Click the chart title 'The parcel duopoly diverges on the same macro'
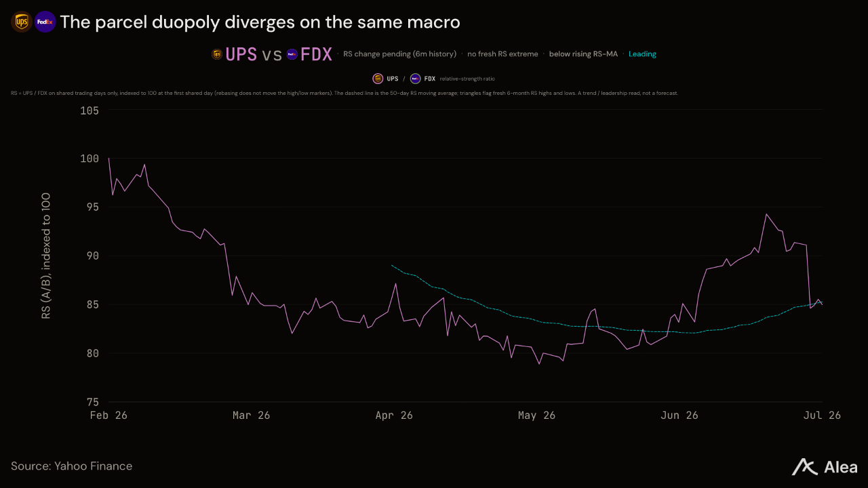Image resolution: width=868 pixels, height=488 pixels. pos(260,22)
